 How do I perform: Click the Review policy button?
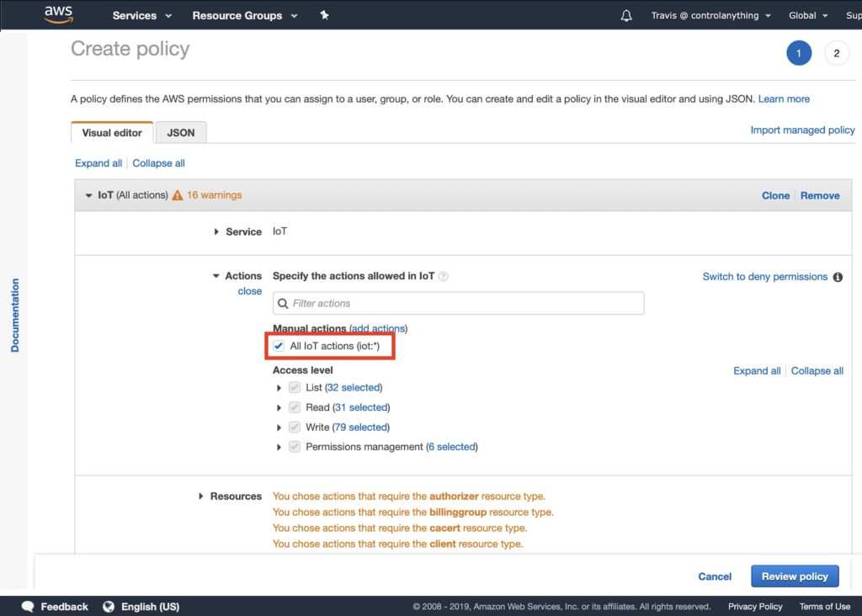tap(795, 576)
